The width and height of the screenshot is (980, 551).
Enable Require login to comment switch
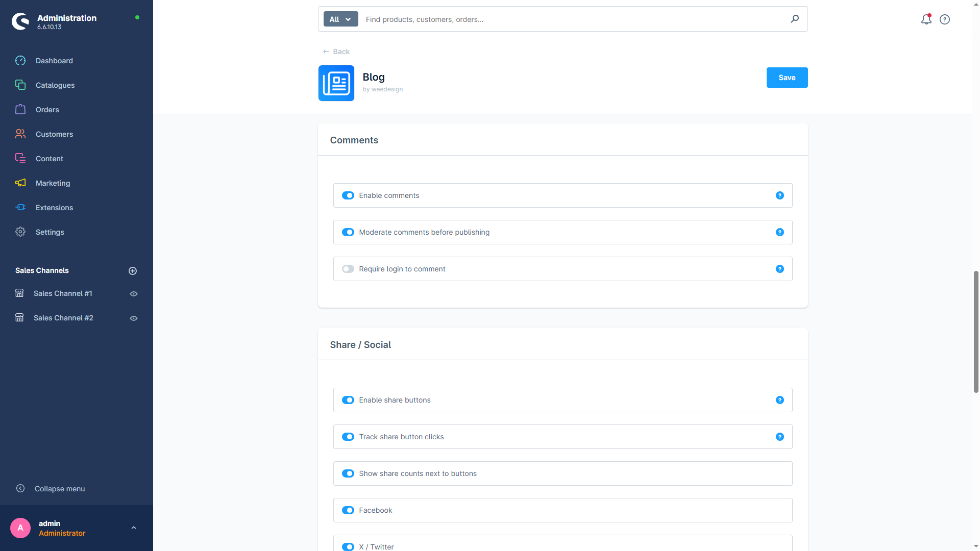(348, 269)
